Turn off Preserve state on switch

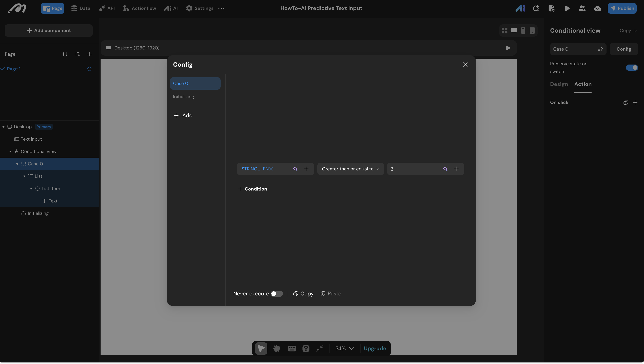(632, 68)
